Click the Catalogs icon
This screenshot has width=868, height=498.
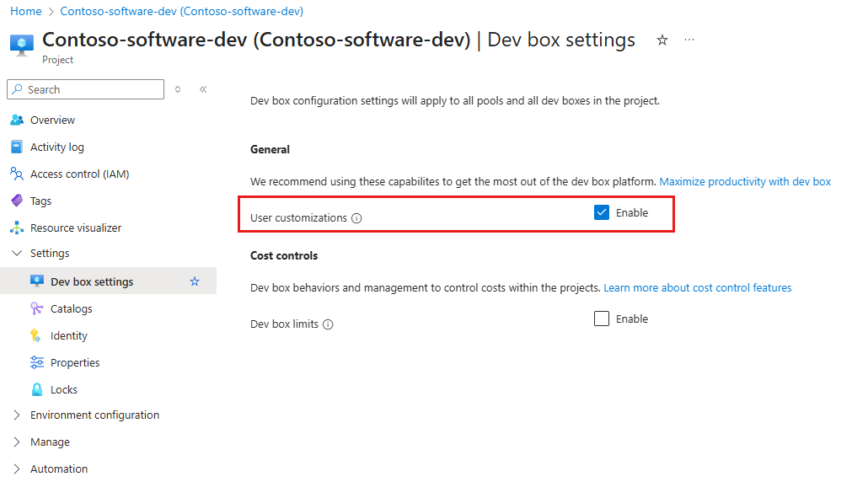37,308
